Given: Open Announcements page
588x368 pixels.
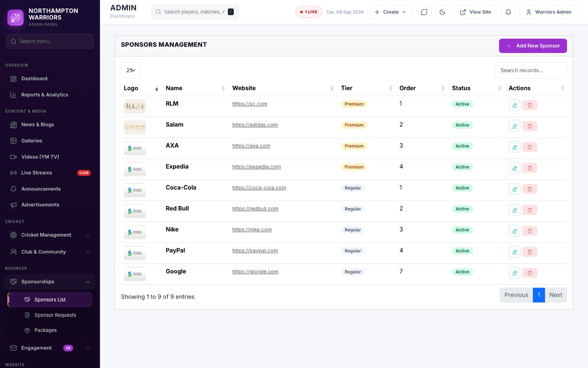Looking at the screenshot, I should tap(50, 189).
